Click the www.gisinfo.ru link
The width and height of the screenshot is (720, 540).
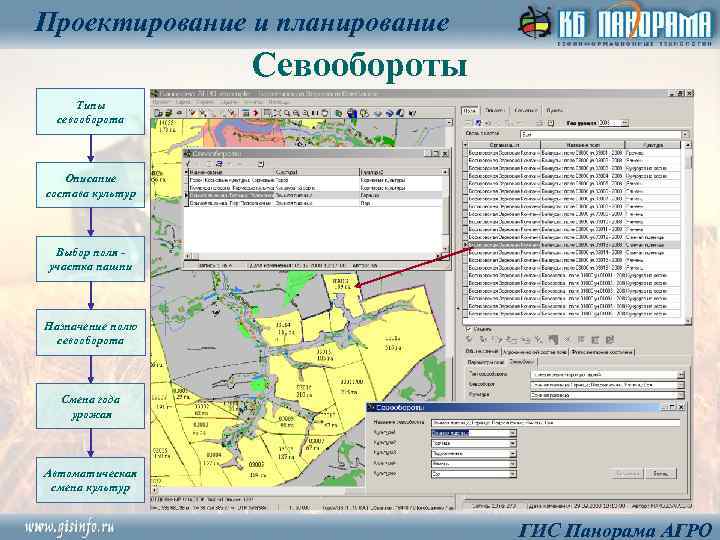point(69,527)
